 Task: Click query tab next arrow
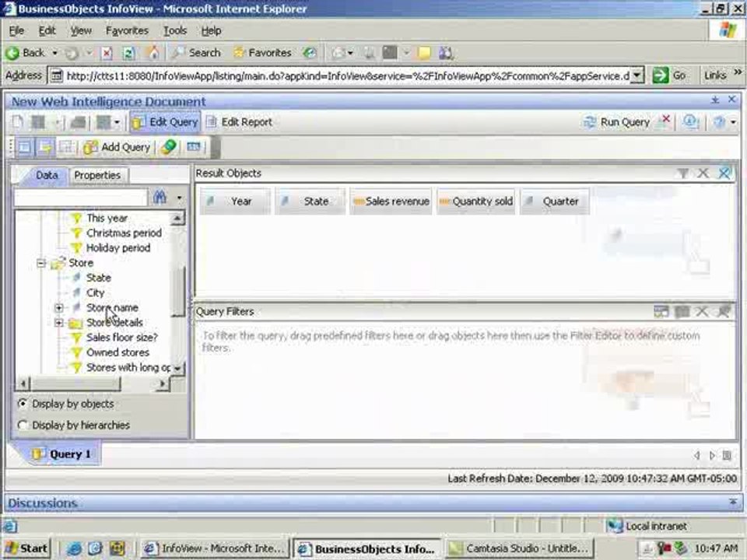(x=712, y=456)
